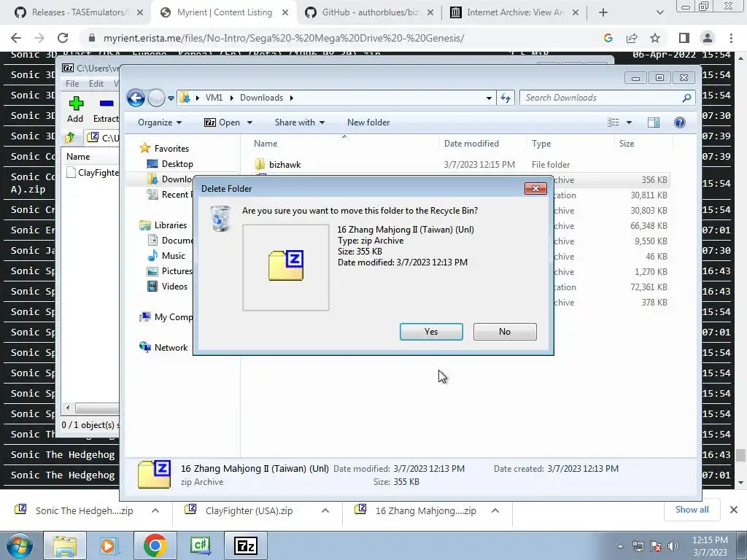The width and height of the screenshot is (747, 560).
Task: Open Libraries in navigation pane
Action: pyautogui.click(x=171, y=225)
